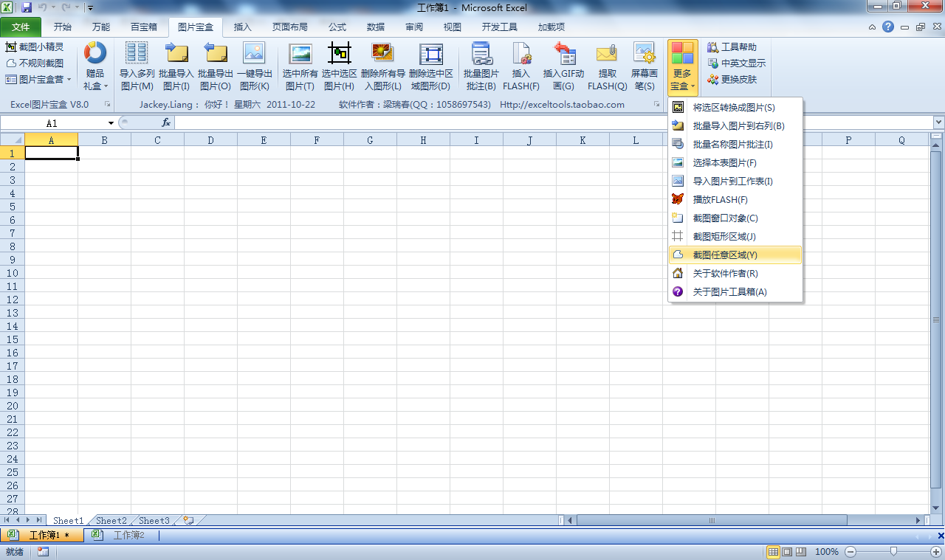Choose 将选区转换成图片(S) menu item
The width and height of the screenshot is (945, 560).
735,108
